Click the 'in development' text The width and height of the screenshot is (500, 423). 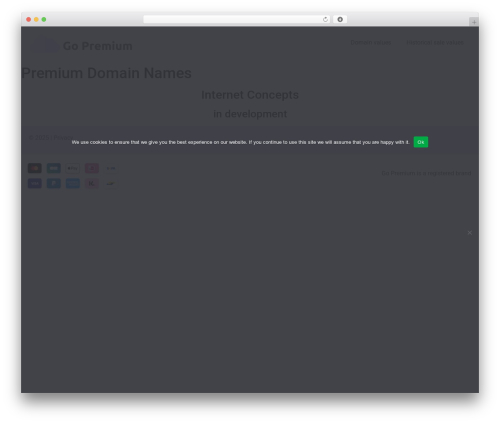pyautogui.click(x=250, y=114)
